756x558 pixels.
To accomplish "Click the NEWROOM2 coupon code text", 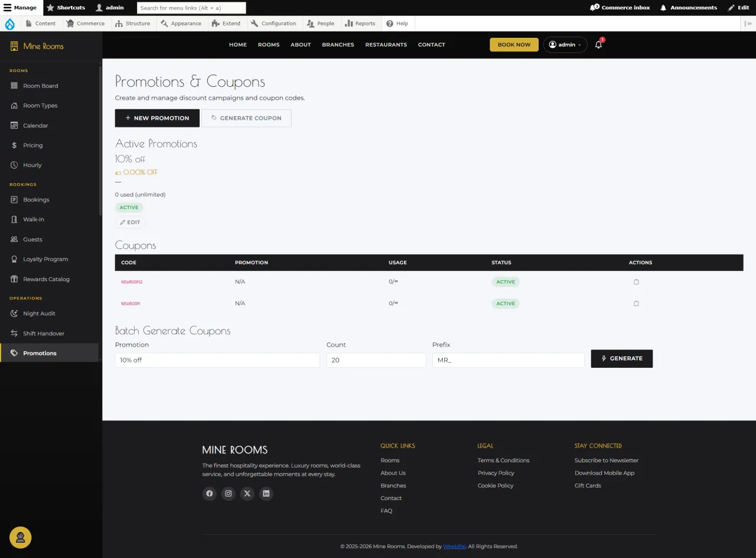I will [x=132, y=282].
